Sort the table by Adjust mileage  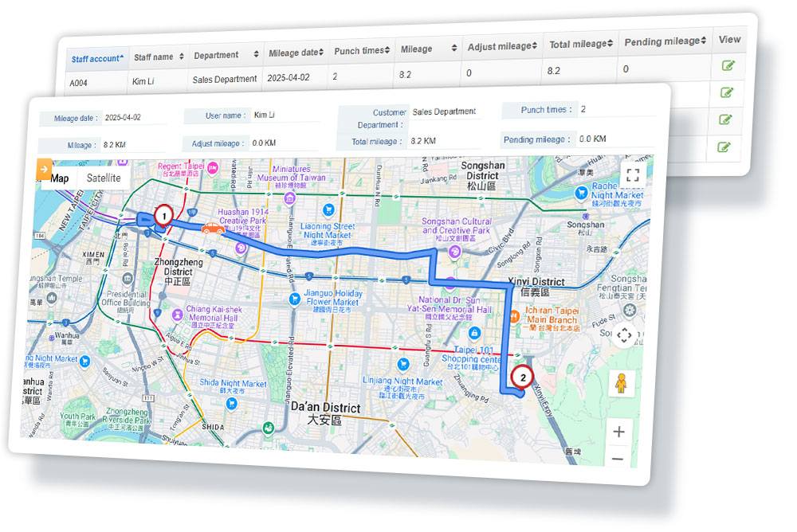[x=502, y=46]
